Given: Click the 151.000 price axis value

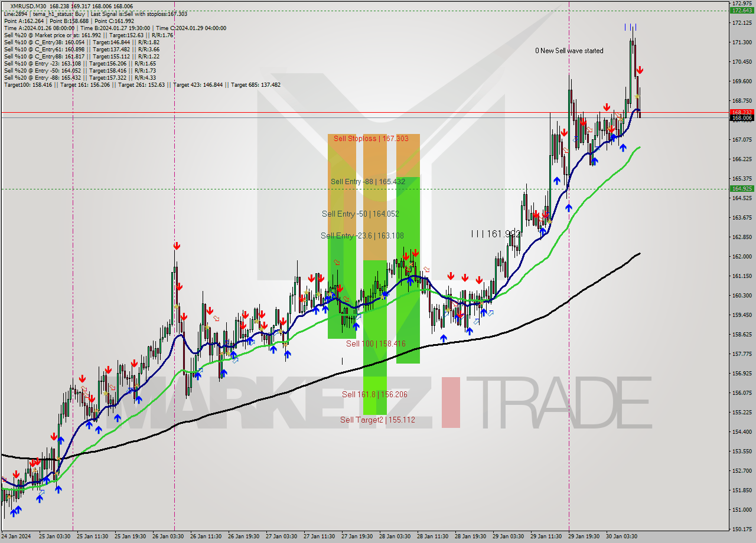Looking at the screenshot, I should [x=742, y=510].
